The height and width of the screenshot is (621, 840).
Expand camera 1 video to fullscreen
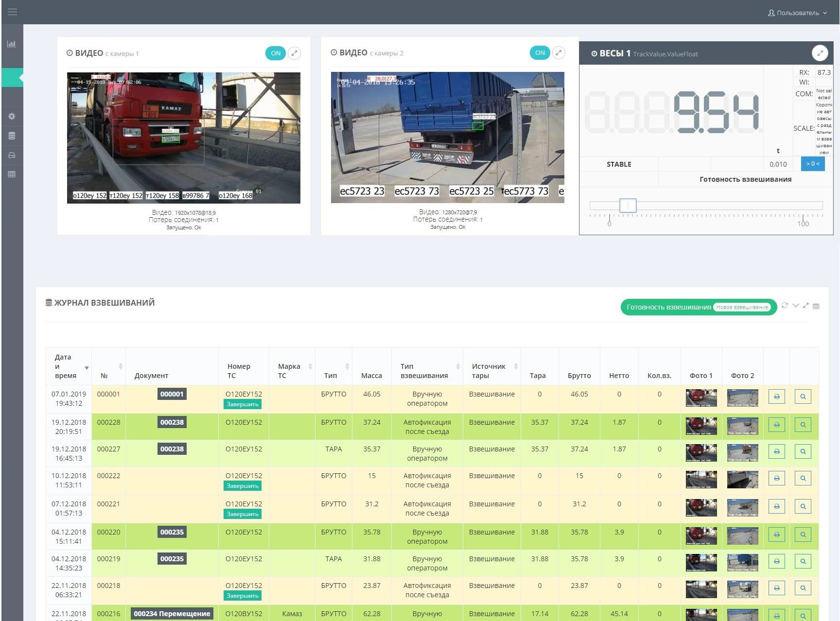tap(294, 53)
